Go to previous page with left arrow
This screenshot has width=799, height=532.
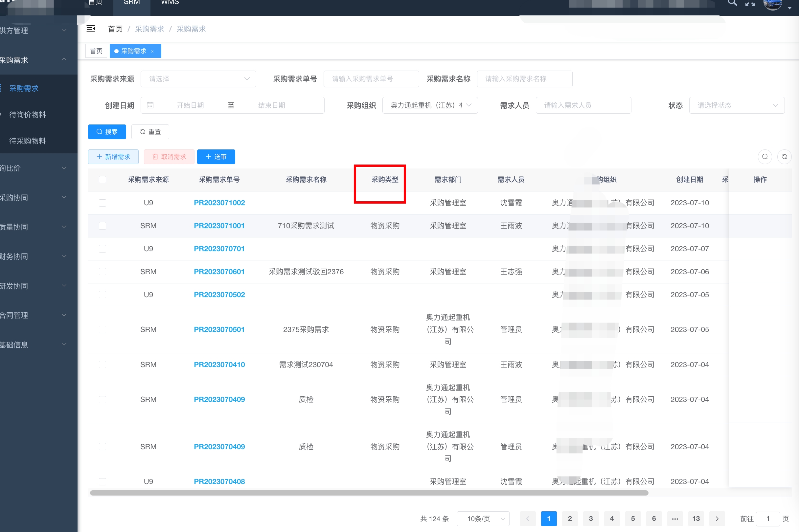point(528,519)
